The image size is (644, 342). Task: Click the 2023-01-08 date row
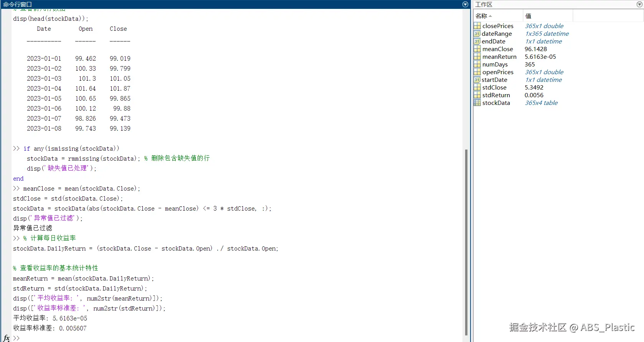pyautogui.click(x=79, y=129)
